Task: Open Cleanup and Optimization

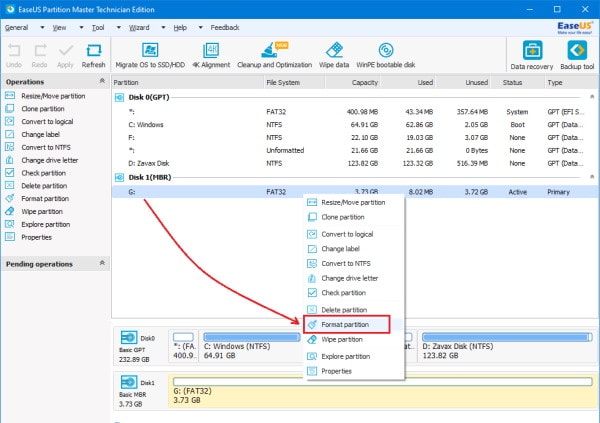Action: tap(274, 56)
